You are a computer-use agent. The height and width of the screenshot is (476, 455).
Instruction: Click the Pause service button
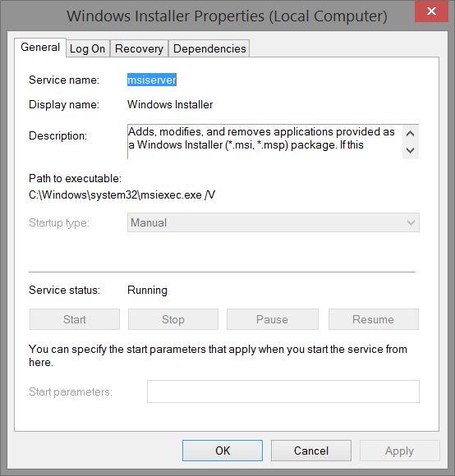click(x=273, y=319)
